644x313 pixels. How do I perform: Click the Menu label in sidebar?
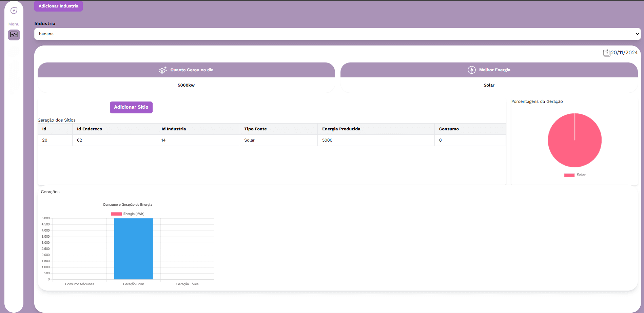click(x=14, y=24)
